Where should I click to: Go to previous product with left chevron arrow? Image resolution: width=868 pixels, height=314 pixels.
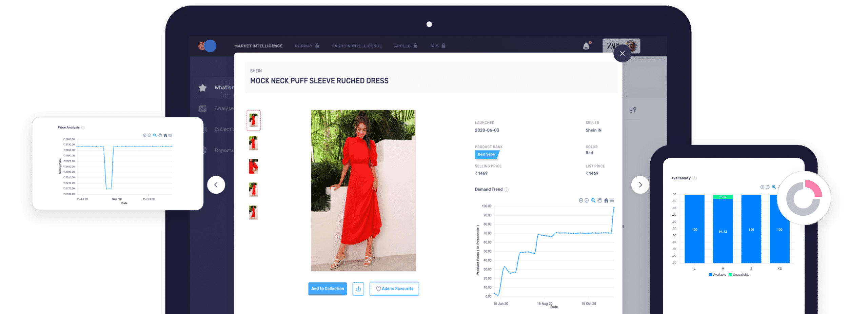216,185
